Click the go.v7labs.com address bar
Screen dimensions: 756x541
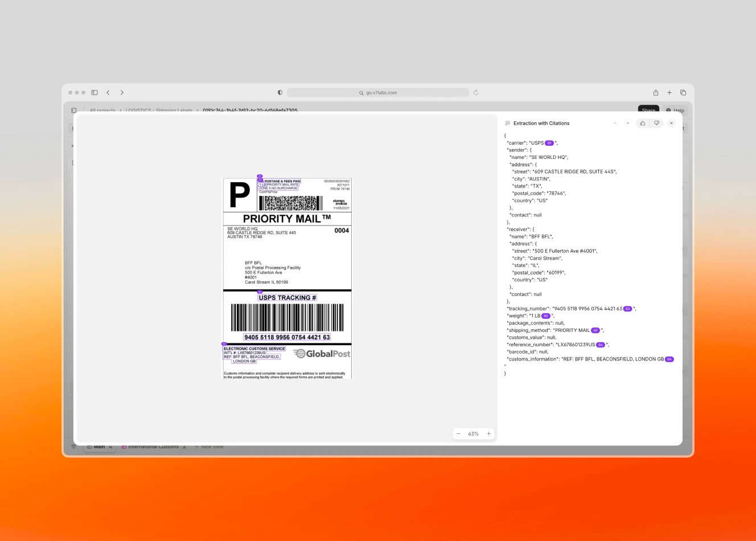(378, 92)
